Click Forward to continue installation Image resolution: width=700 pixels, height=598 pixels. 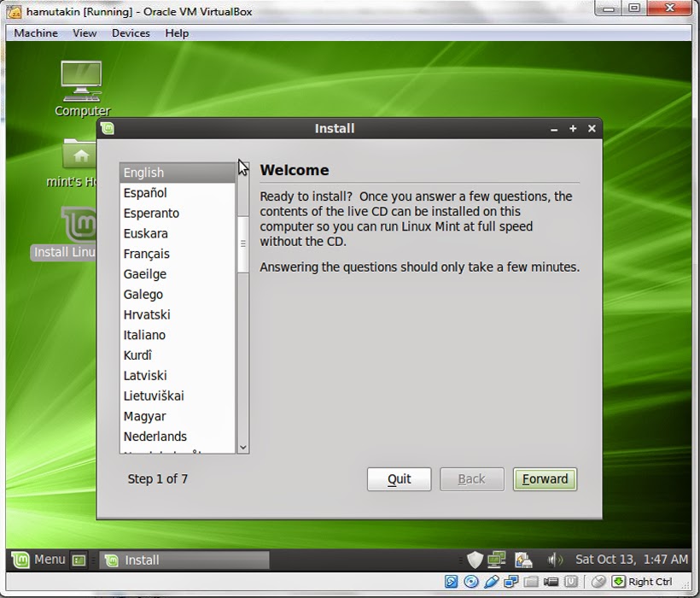[545, 479]
